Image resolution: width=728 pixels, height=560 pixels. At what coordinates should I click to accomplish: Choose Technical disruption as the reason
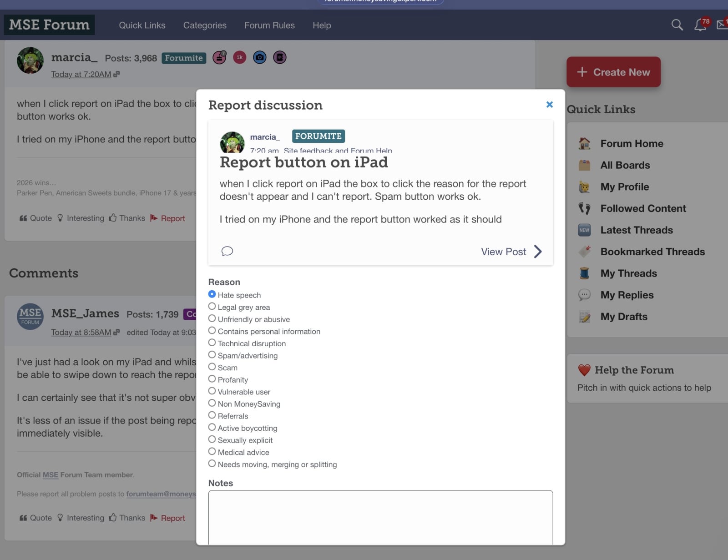click(x=212, y=343)
